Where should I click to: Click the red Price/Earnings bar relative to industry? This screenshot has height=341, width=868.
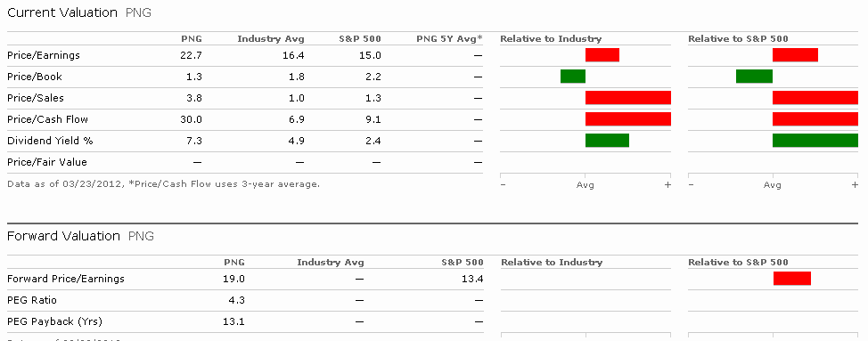(x=602, y=54)
